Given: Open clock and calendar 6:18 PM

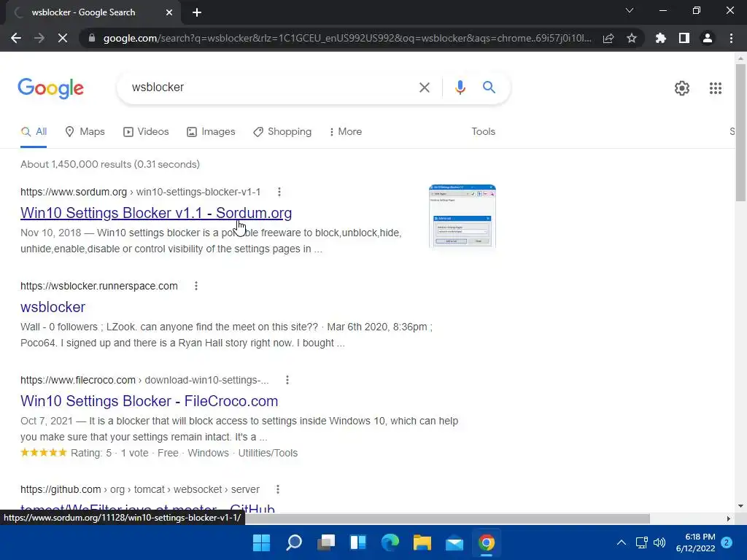Looking at the screenshot, I should coord(695,542).
